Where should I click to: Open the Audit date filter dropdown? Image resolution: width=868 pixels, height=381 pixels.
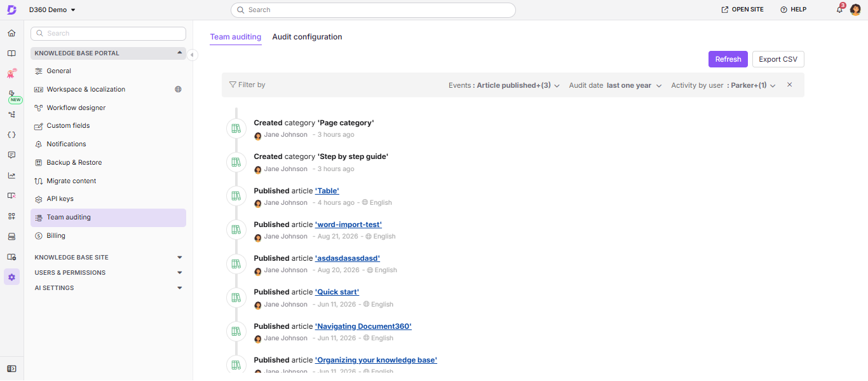click(x=615, y=85)
